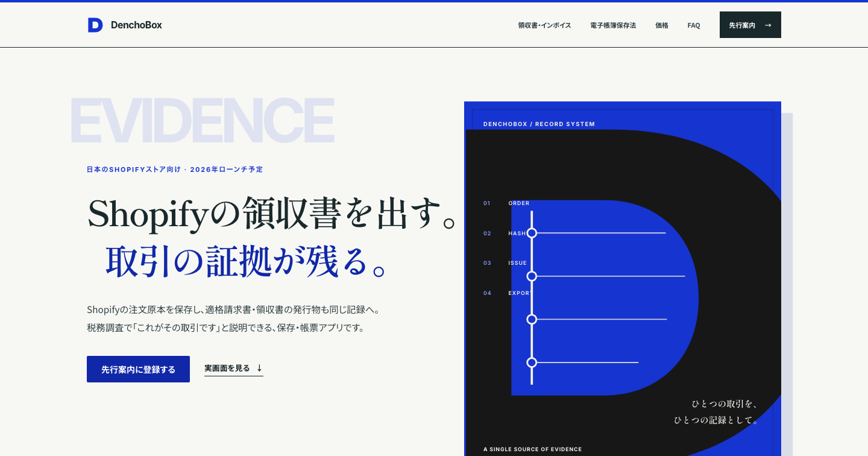Image resolution: width=868 pixels, height=456 pixels.
Task: Follow the 実画面を見る link
Action: click(x=234, y=368)
